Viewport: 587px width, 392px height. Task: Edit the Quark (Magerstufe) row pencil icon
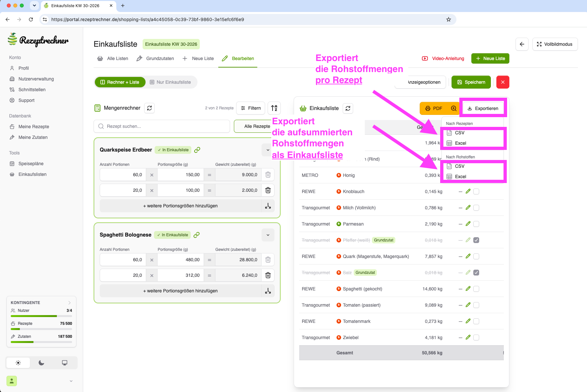point(468,256)
